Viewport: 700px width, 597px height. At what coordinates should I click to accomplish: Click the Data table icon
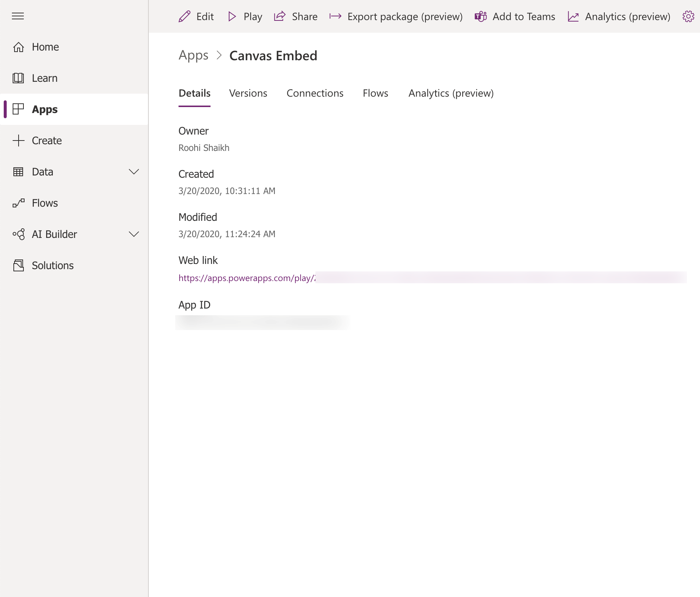(x=19, y=172)
